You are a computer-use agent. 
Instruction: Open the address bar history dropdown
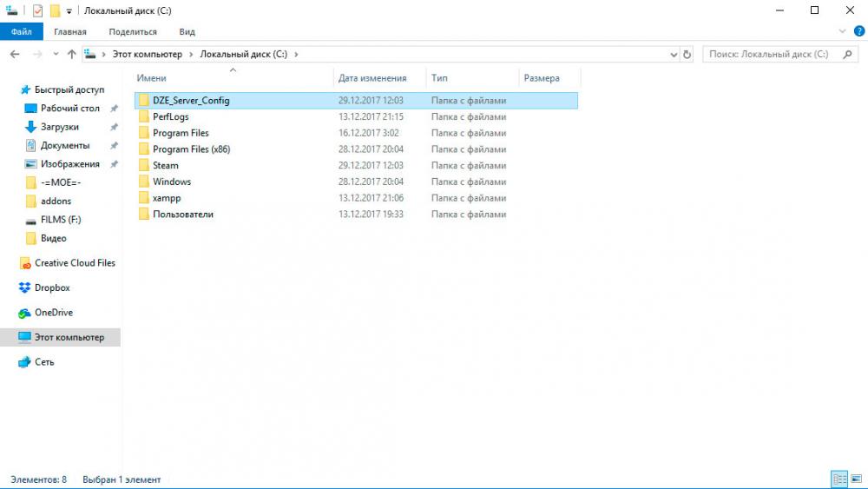(x=674, y=54)
